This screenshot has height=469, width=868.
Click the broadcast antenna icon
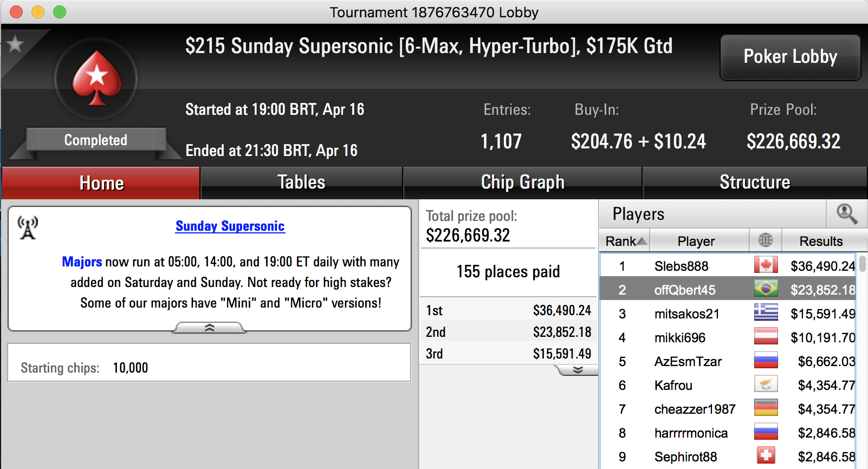click(x=28, y=227)
